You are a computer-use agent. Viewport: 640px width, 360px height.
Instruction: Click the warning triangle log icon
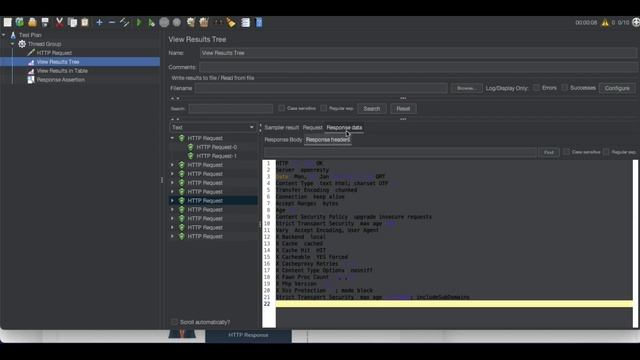tap(605, 23)
